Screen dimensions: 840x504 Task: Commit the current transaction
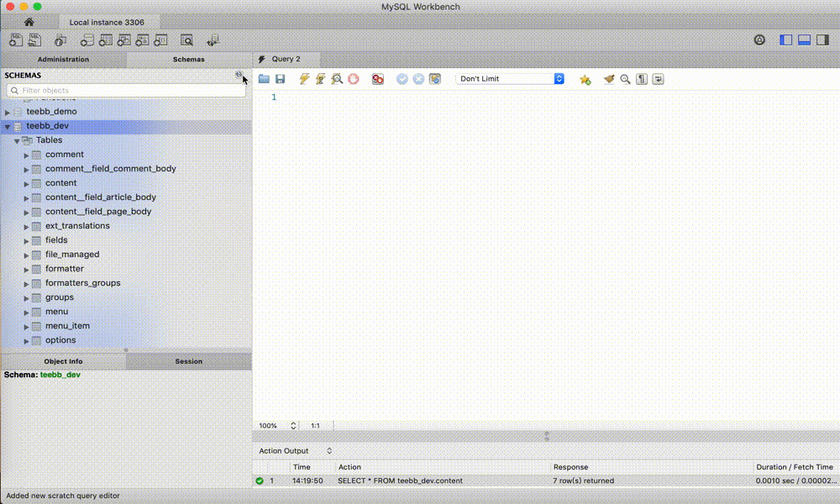point(402,79)
